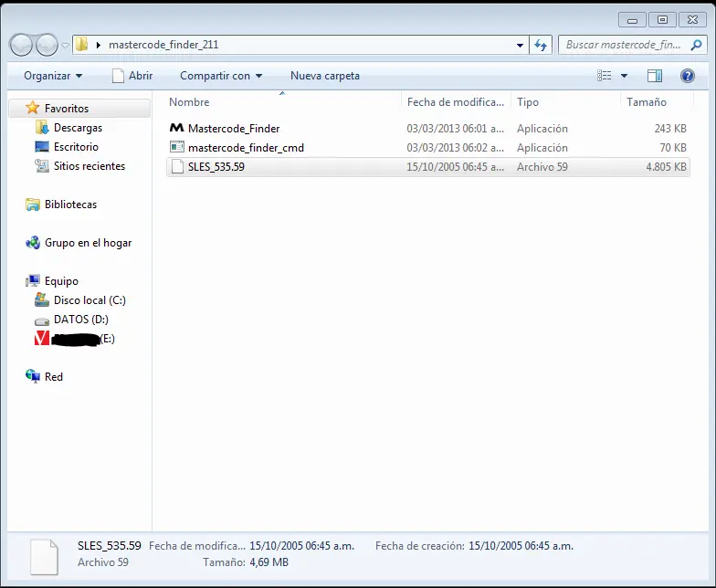Open Sitios recientes in the navigation pane
Screen dimensions: 716x588
89,166
